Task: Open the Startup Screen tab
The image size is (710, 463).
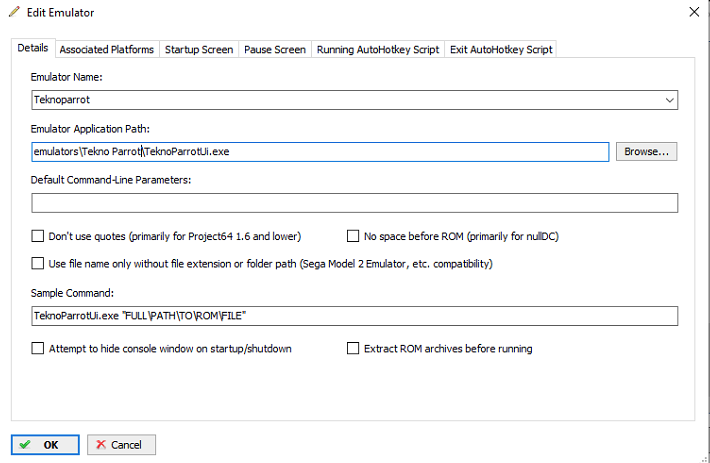Action: point(199,49)
